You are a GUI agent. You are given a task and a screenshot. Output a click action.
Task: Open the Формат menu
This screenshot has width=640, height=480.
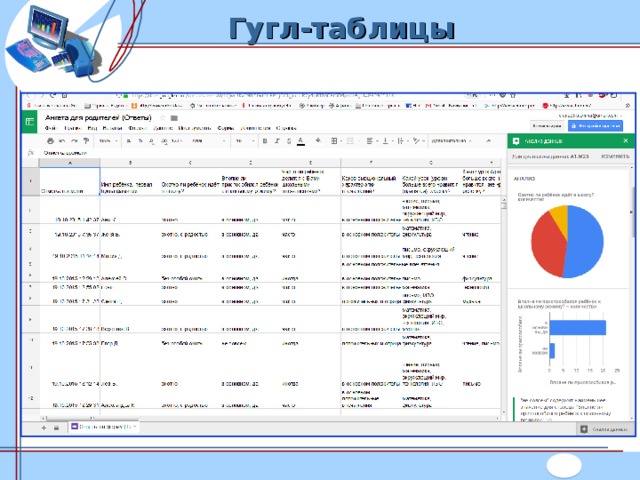138,128
